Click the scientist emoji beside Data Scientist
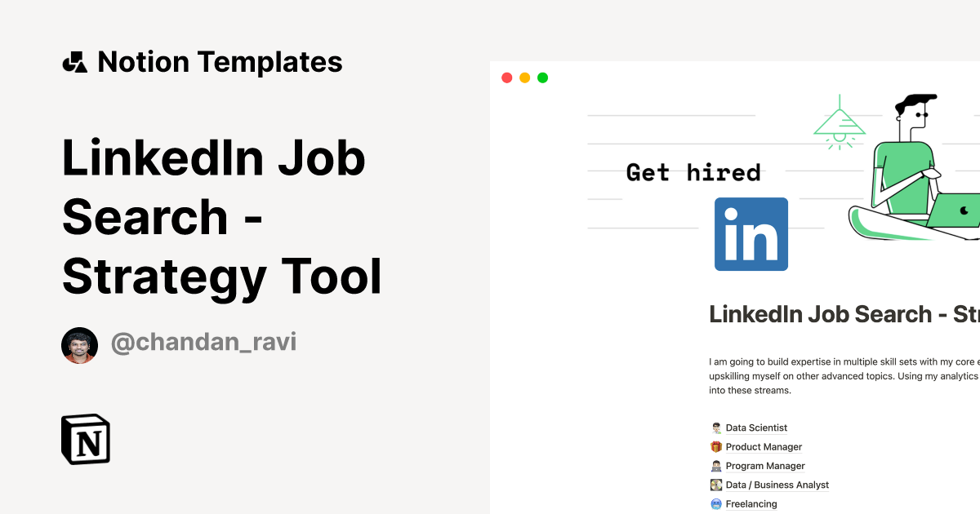 coord(715,428)
